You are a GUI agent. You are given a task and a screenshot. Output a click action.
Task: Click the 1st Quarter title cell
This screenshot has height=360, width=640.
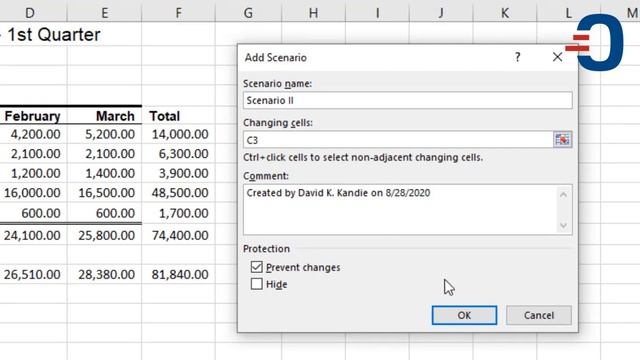click(x=53, y=35)
